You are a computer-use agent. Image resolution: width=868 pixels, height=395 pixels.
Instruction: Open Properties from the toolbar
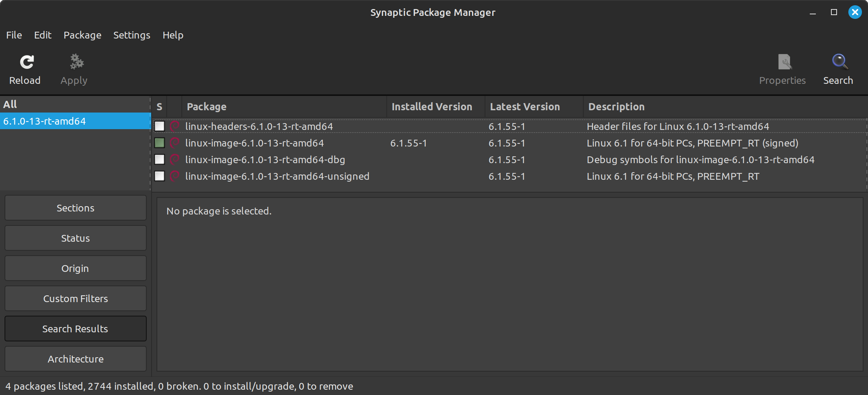point(782,70)
